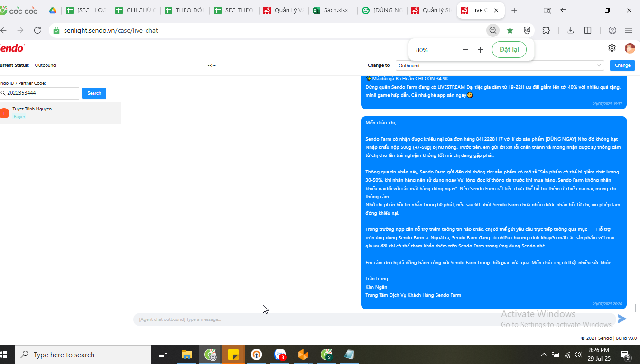Open the Google Drive pinned tab

(53, 10)
